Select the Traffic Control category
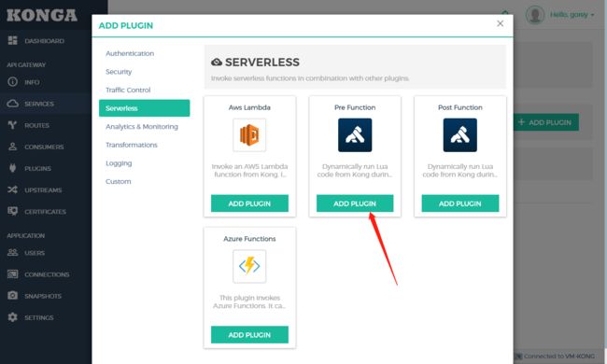This screenshot has width=607, height=364. (x=128, y=90)
